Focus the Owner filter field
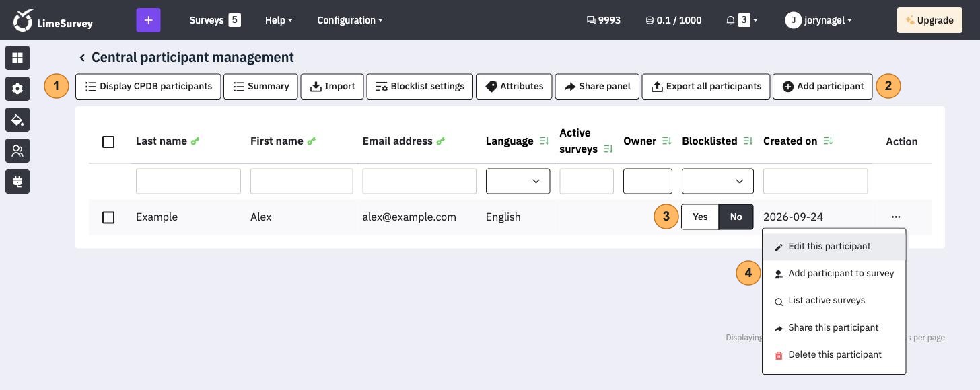Screen dimensions: 980x390 tap(647, 182)
